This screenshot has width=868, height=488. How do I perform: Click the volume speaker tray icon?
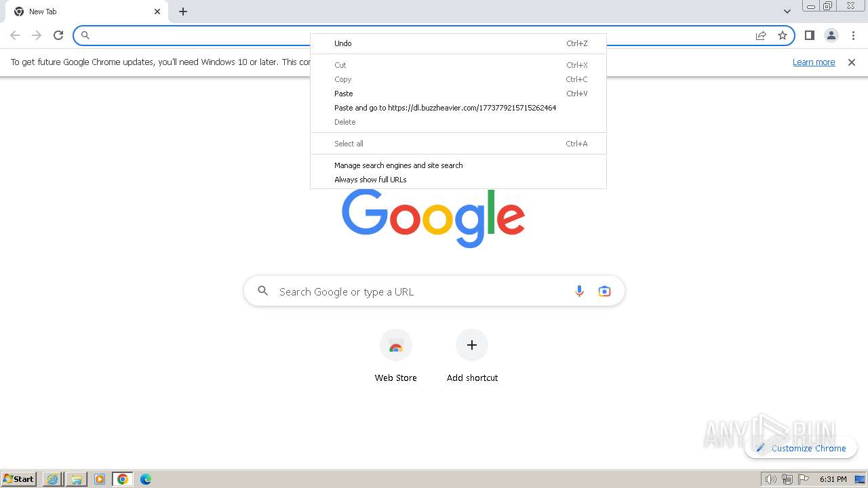770,479
